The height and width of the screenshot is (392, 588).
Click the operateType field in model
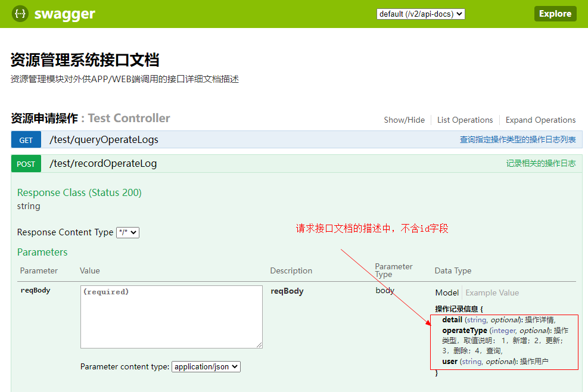pyautogui.click(x=465, y=331)
